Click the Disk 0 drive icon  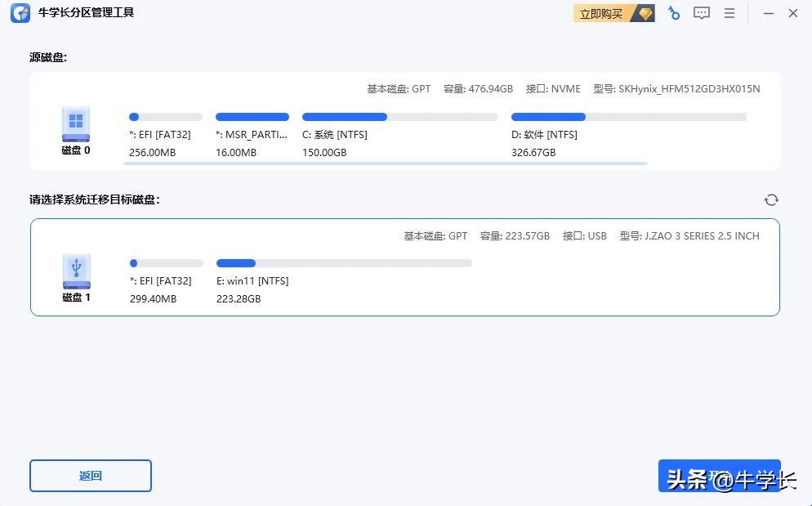75,123
